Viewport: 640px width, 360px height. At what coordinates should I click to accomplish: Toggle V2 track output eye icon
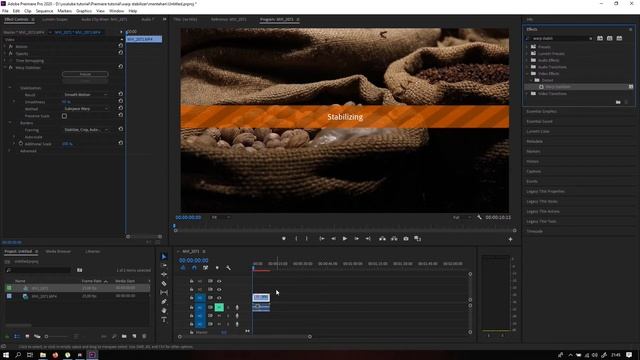pos(219,289)
